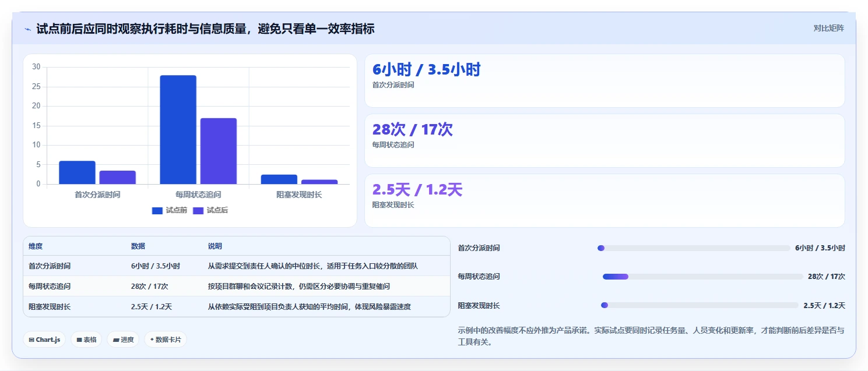Click the 试点前 bar for 阻塞发现时长
This screenshot has height=371, width=868.
(x=279, y=179)
